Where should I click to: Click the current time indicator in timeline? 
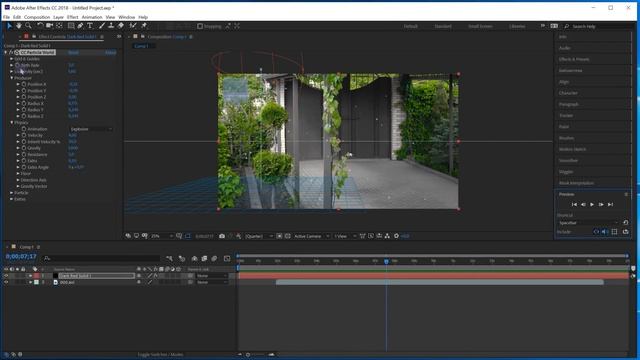point(386,261)
